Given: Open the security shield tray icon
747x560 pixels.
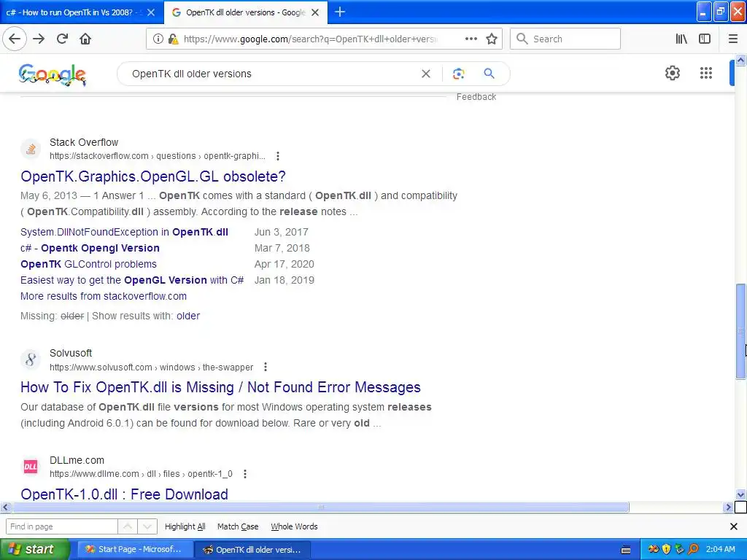Looking at the screenshot, I should click(667, 549).
